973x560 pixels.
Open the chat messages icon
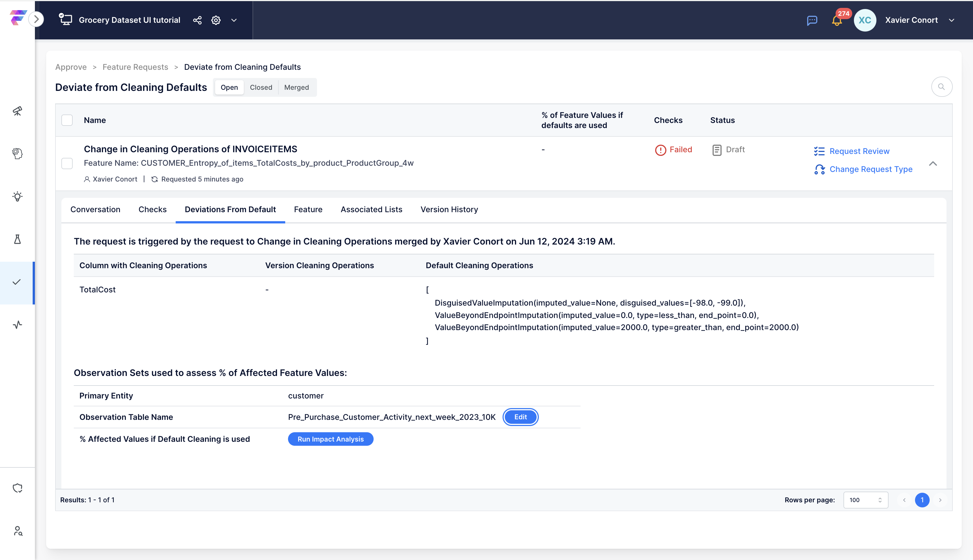click(812, 20)
